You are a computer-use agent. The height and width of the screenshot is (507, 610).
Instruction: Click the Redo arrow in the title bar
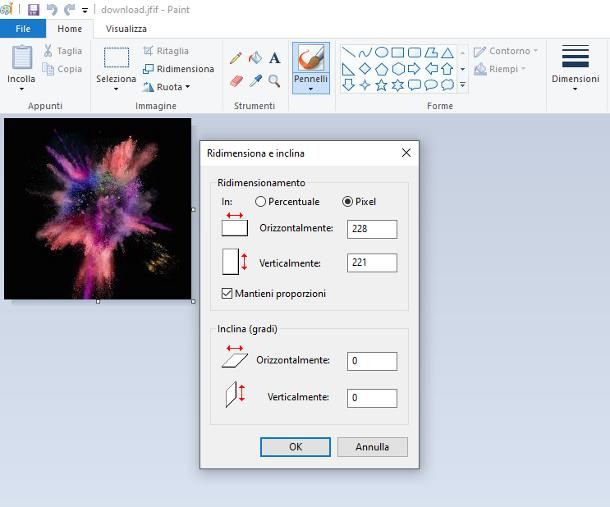[x=69, y=9]
